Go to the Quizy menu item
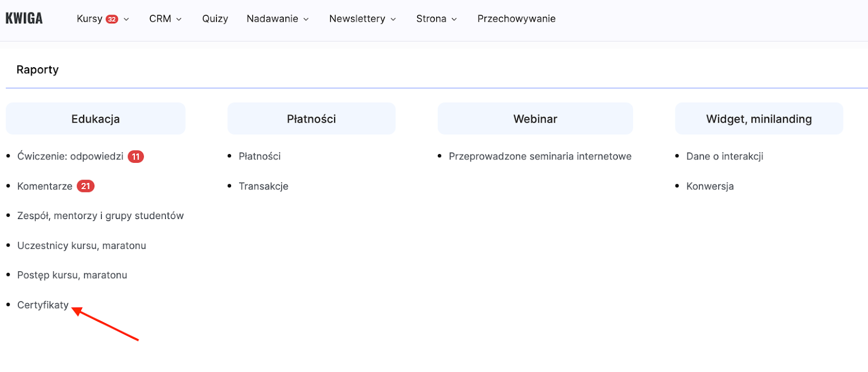Screen dimensions: 868x372 (x=215, y=19)
